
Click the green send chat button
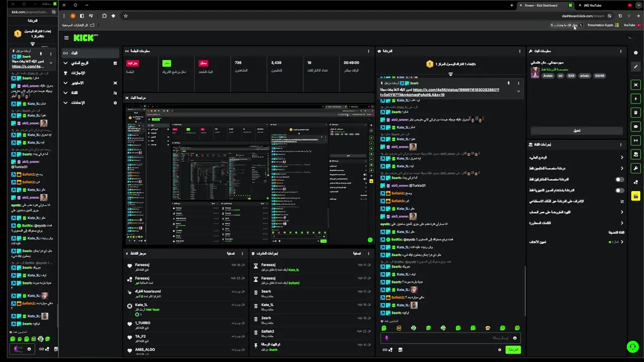click(x=513, y=349)
